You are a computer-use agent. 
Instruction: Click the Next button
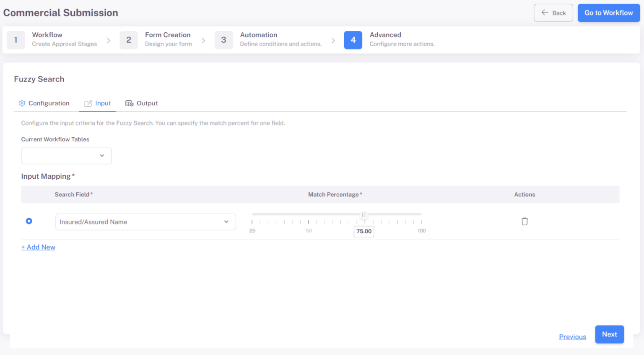click(609, 334)
